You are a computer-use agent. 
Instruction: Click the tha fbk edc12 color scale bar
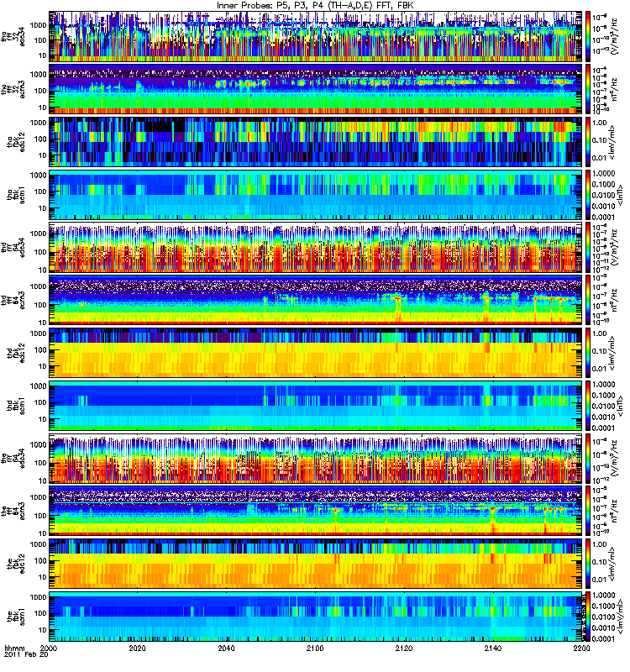(x=588, y=142)
